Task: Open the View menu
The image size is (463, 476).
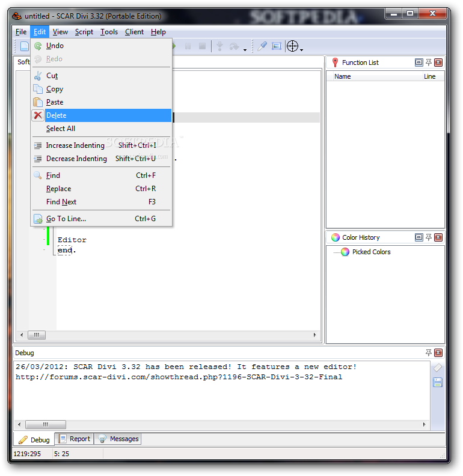Action: pyautogui.click(x=60, y=32)
